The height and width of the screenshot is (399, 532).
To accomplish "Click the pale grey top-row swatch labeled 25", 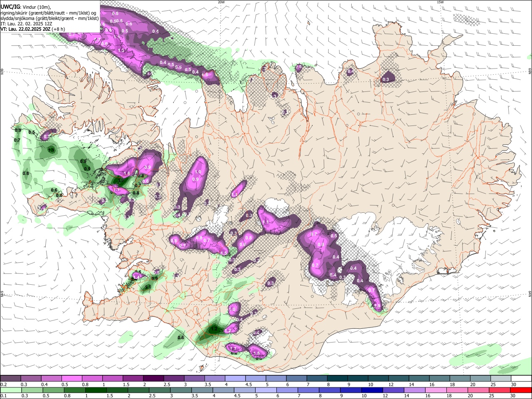I will click(x=501, y=378).
